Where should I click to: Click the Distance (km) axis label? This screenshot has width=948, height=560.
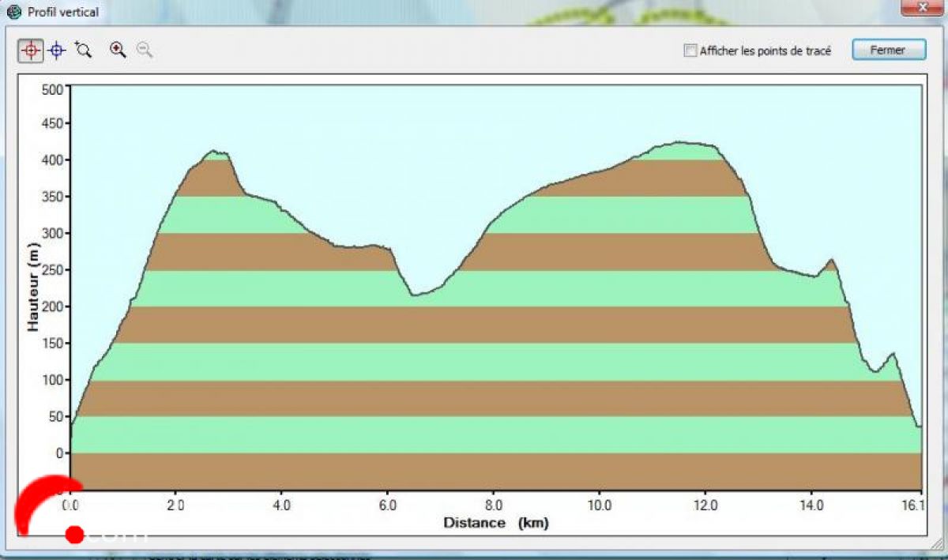[495, 523]
